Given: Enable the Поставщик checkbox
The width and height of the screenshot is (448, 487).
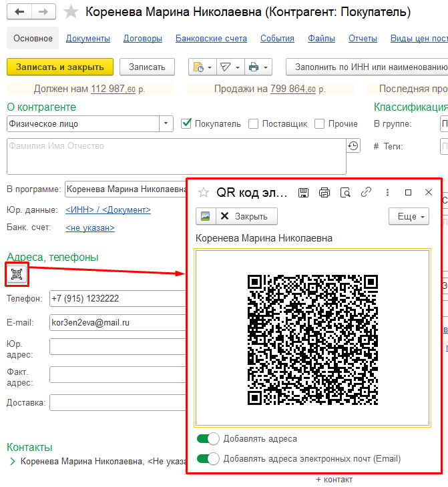Looking at the screenshot, I should pos(254,123).
